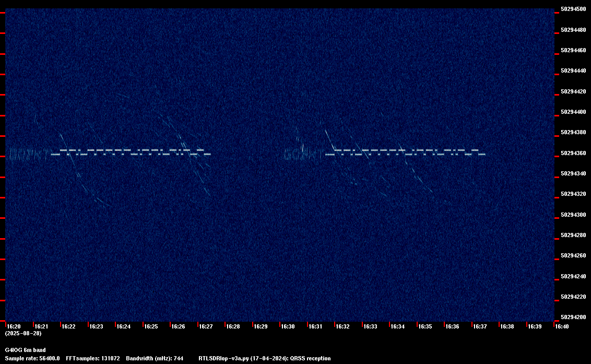Select the 50294320 frequency label
This screenshot has width=591, height=364.
pyautogui.click(x=573, y=194)
